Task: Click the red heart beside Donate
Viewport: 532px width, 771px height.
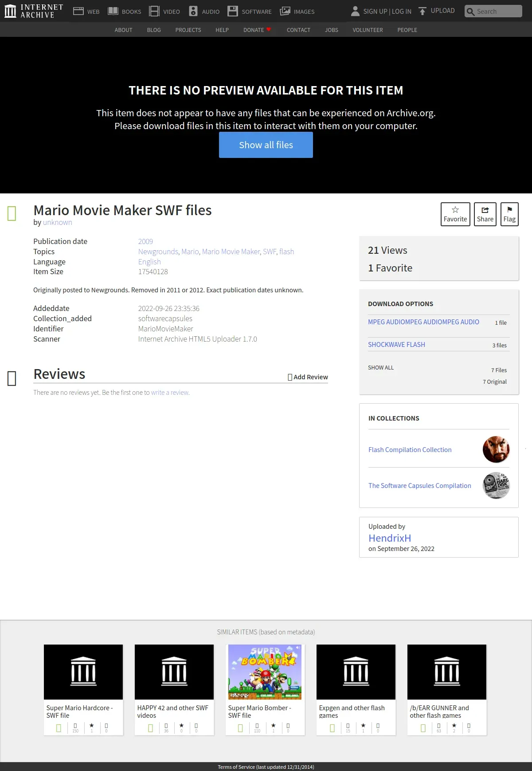Action: [269, 29]
